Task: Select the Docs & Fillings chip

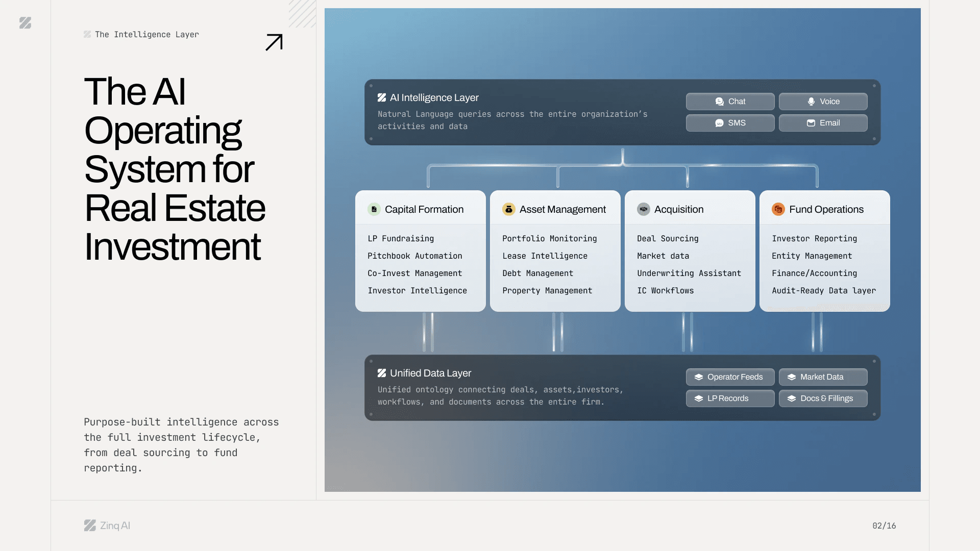Action: click(x=823, y=398)
